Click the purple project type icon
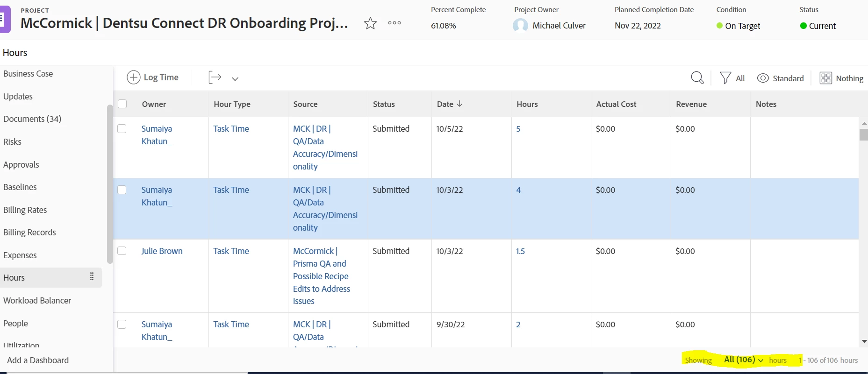868x374 pixels. click(x=5, y=20)
